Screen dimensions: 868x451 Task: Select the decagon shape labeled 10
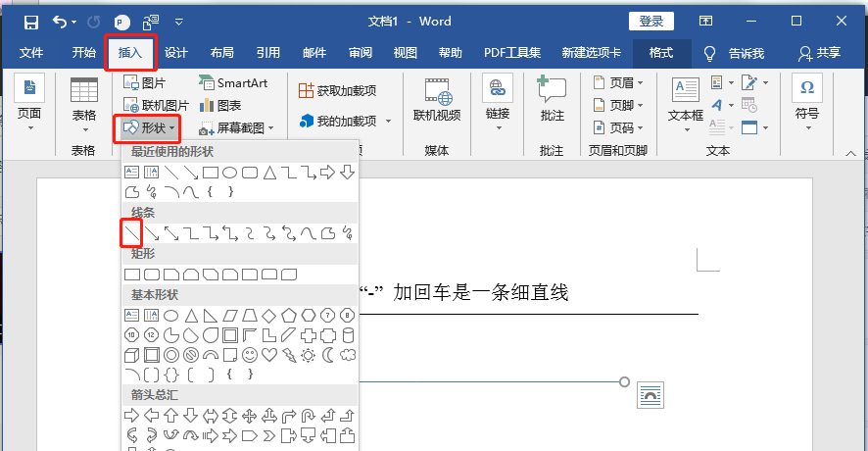coord(131,335)
